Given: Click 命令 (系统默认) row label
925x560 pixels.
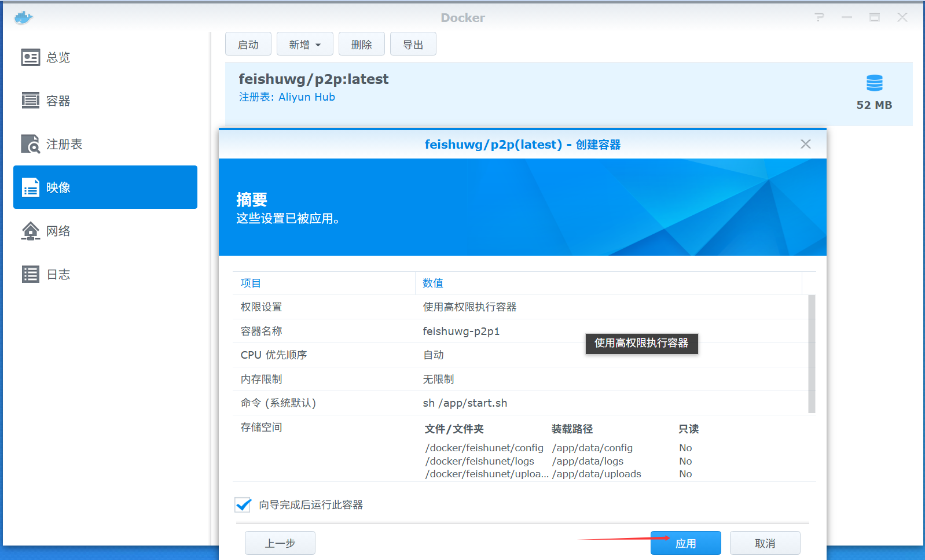Looking at the screenshot, I should tap(278, 403).
